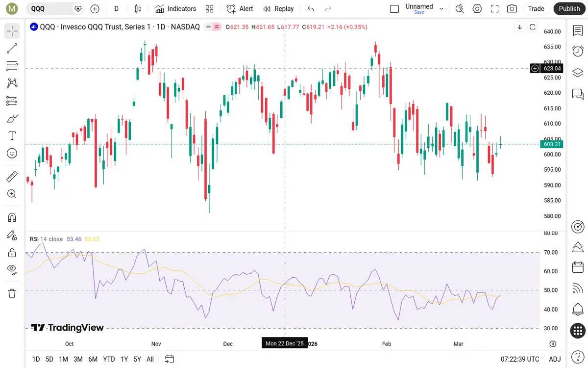Open the products grid menu
Viewport: 588px width, 368px height.
[578, 331]
